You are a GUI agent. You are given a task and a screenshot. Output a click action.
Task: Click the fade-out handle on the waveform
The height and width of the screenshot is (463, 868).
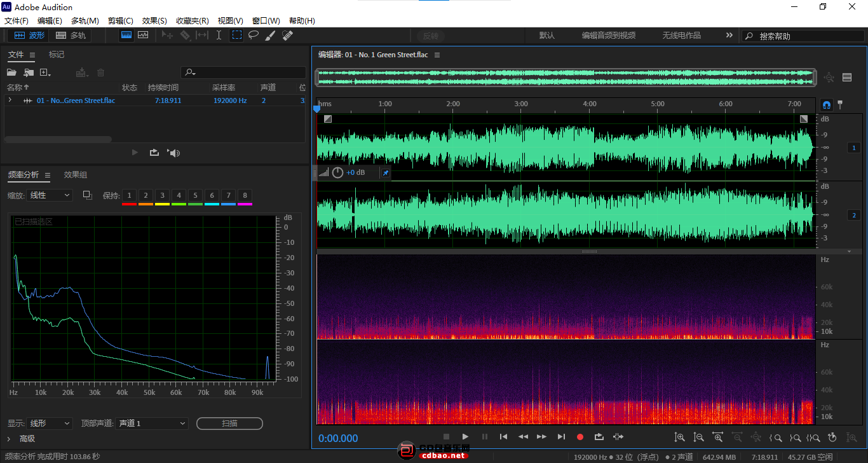tap(804, 119)
